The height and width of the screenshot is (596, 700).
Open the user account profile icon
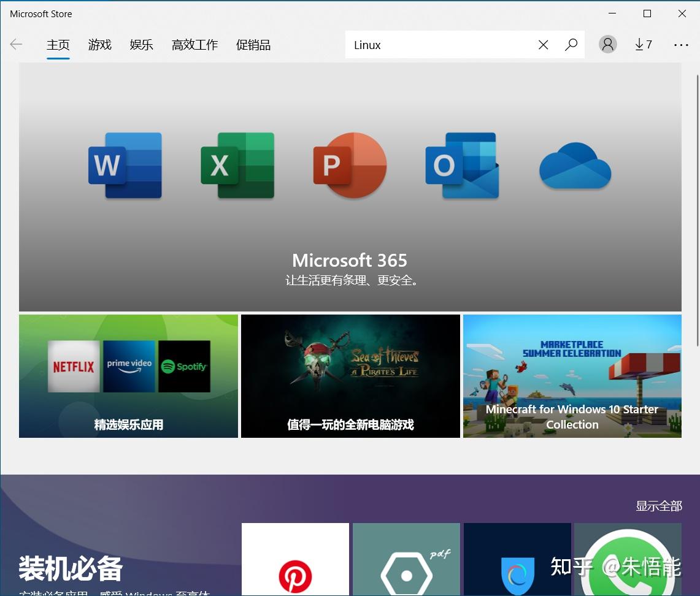tap(607, 44)
